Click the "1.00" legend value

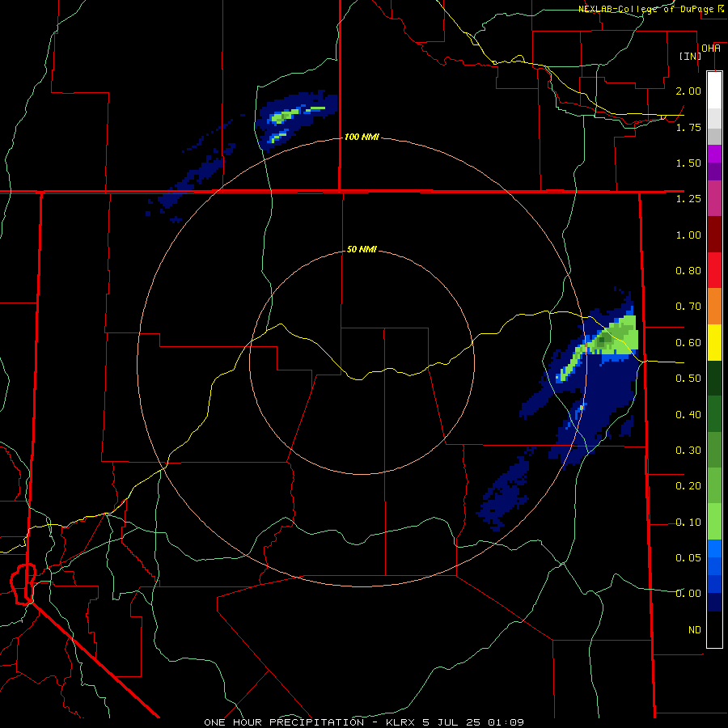click(688, 235)
